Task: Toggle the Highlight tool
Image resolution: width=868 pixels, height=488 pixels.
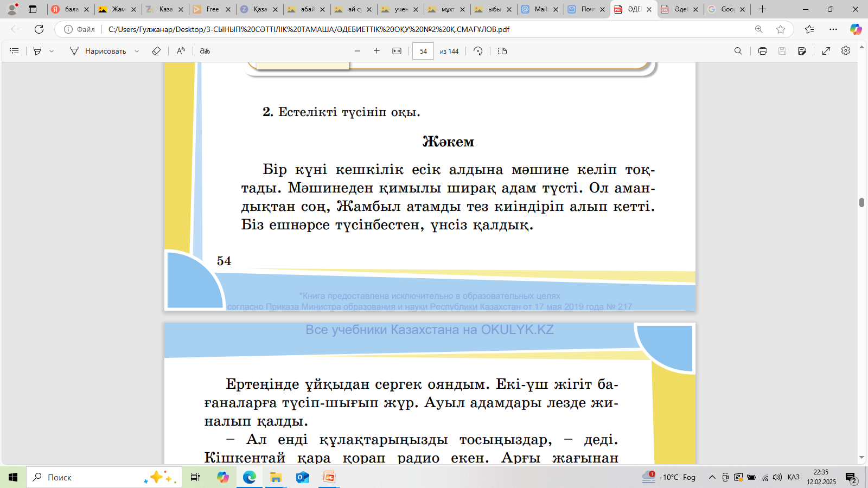Action: (37, 51)
